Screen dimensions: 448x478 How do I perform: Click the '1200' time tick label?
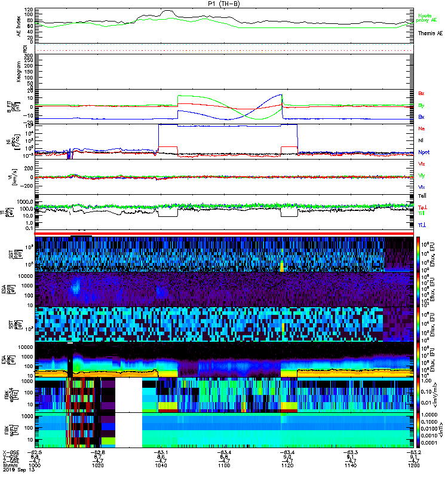[x=413, y=465]
